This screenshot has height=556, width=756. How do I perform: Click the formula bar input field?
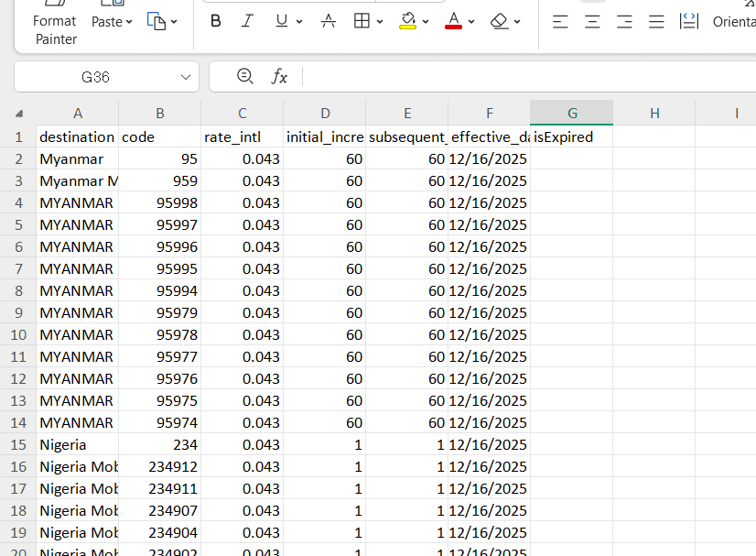pyautogui.click(x=529, y=76)
